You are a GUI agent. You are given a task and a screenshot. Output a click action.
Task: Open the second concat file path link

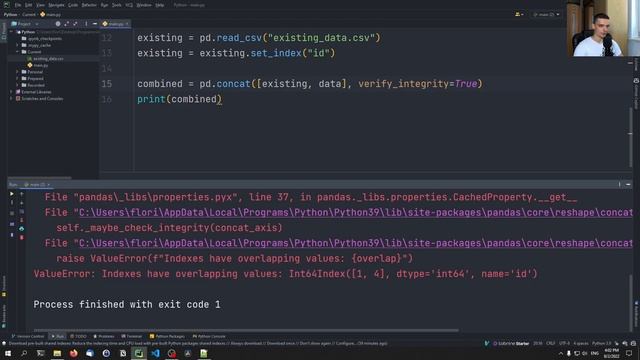(x=355, y=243)
